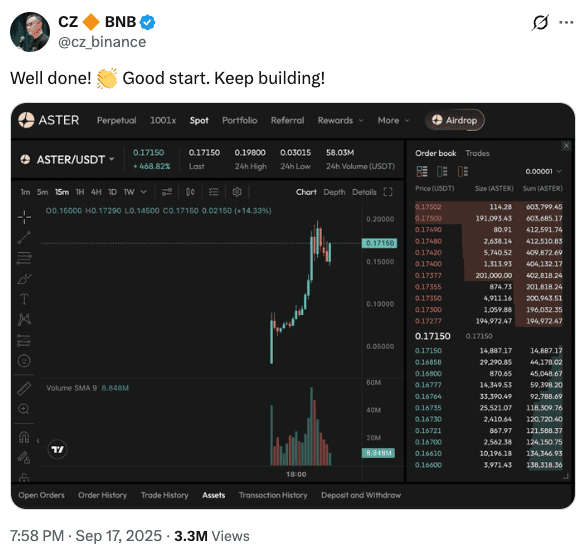Select the trend line drawing tool
Viewport: 586px width, 554px height.
click(24, 237)
